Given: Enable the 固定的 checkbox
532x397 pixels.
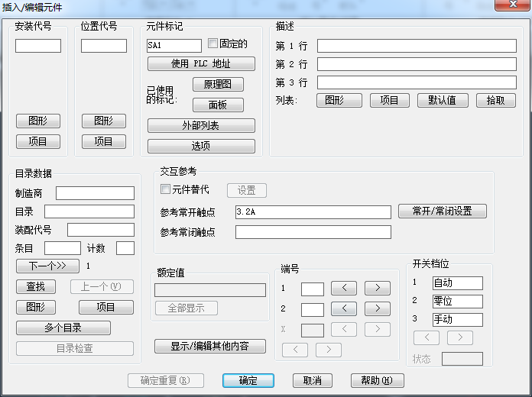Looking at the screenshot, I should pyautogui.click(x=213, y=44).
